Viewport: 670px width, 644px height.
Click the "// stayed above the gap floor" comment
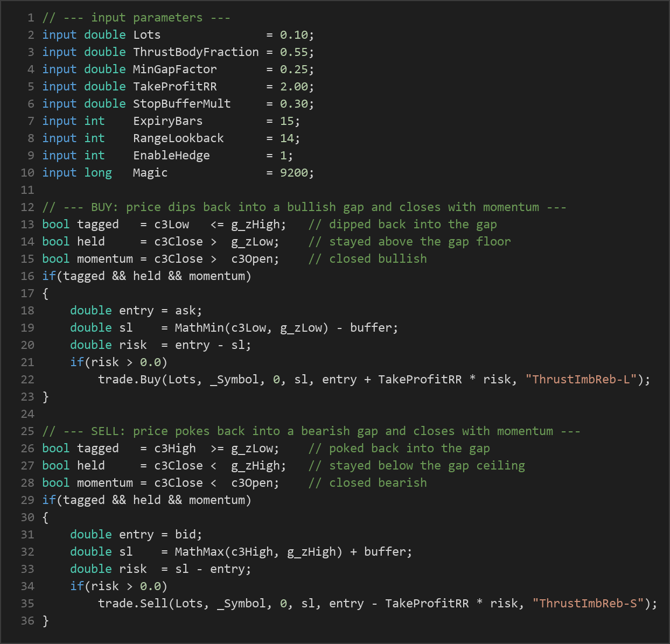click(x=410, y=242)
